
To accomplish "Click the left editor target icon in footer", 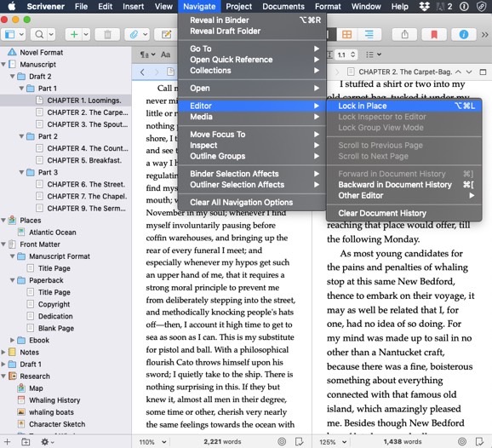I will point(282,442).
